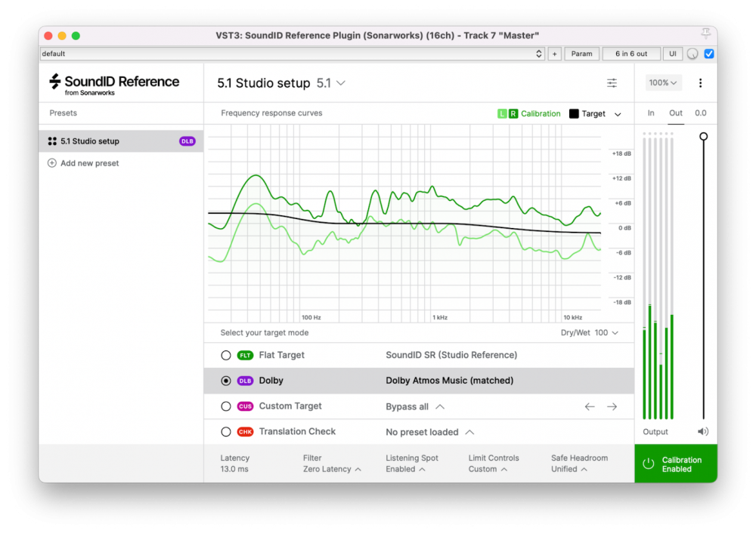Click the output volume slider handle
The height and width of the screenshot is (534, 756).
(704, 137)
